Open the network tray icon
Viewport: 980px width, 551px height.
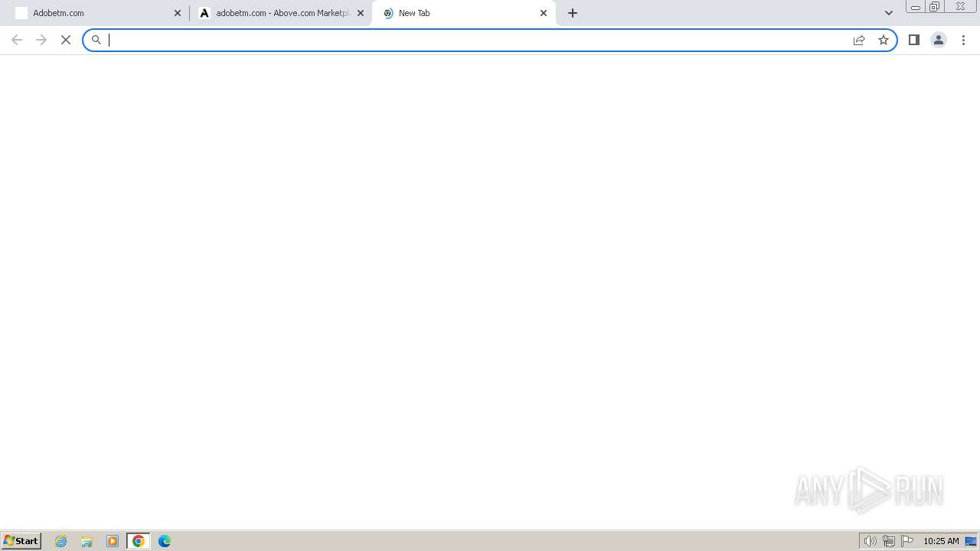coord(888,541)
